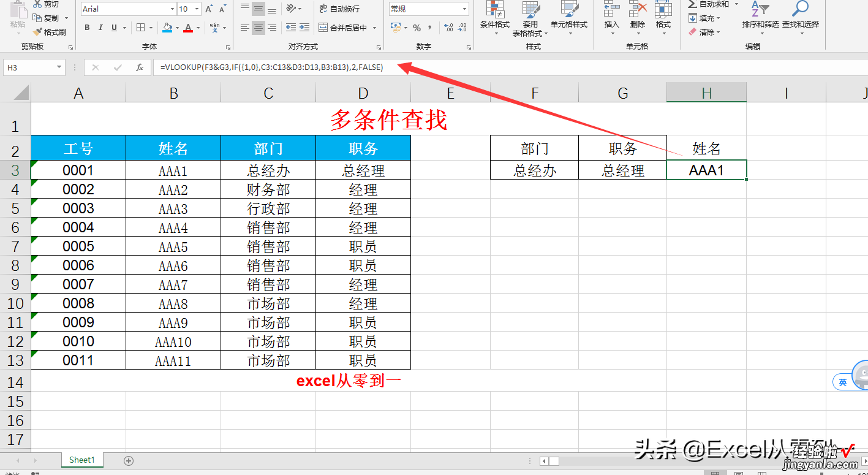Click the accounting currency format icon
Viewport: 868px width, 475px height.
tap(395, 28)
